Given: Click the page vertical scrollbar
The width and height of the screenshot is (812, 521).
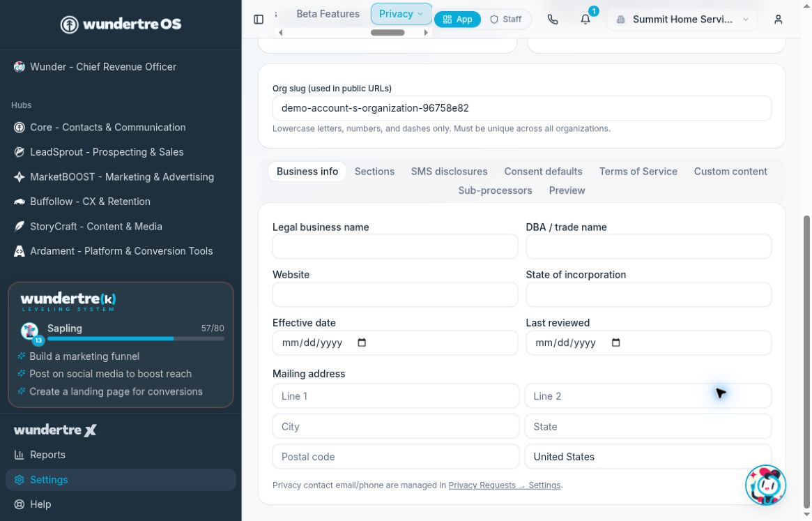Looking at the screenshot, I should point(806,362).
